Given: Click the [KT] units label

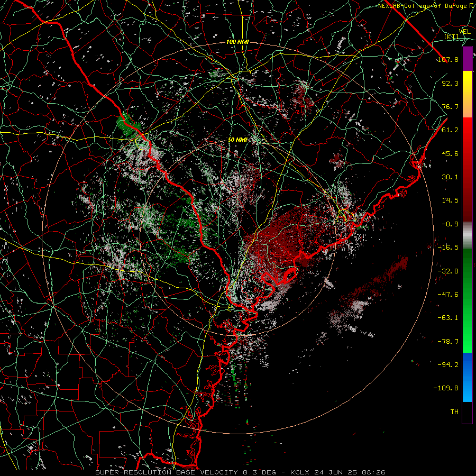Looking at the screenshot, I should tap(452, 36).
